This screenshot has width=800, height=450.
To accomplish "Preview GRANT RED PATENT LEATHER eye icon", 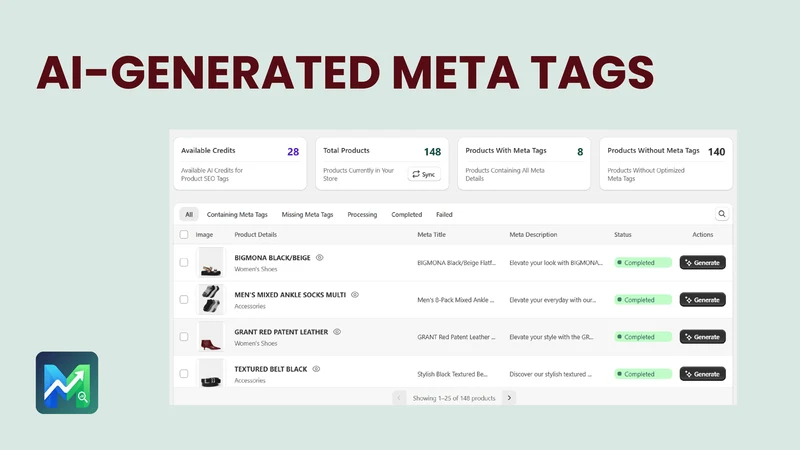I will point(337,332).
